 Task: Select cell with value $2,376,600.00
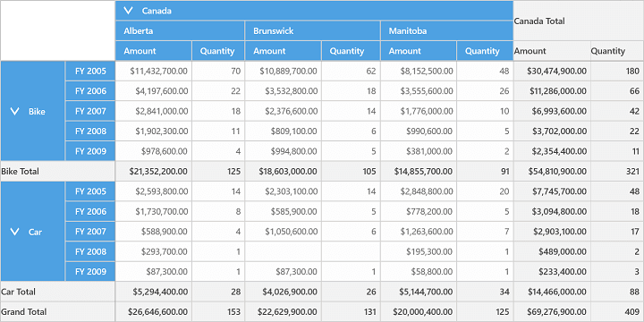click(x=283, y=111)
